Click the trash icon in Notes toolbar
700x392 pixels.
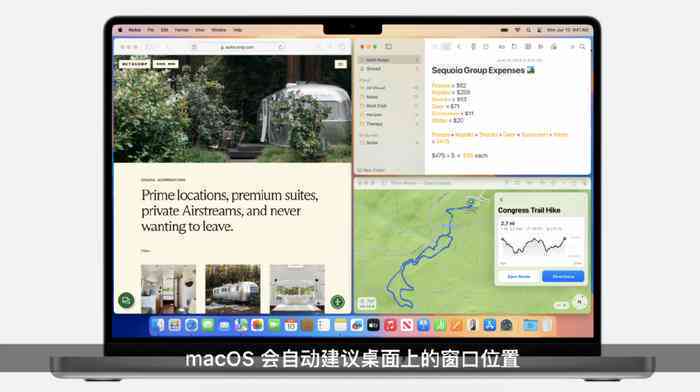tap(474, 46)
